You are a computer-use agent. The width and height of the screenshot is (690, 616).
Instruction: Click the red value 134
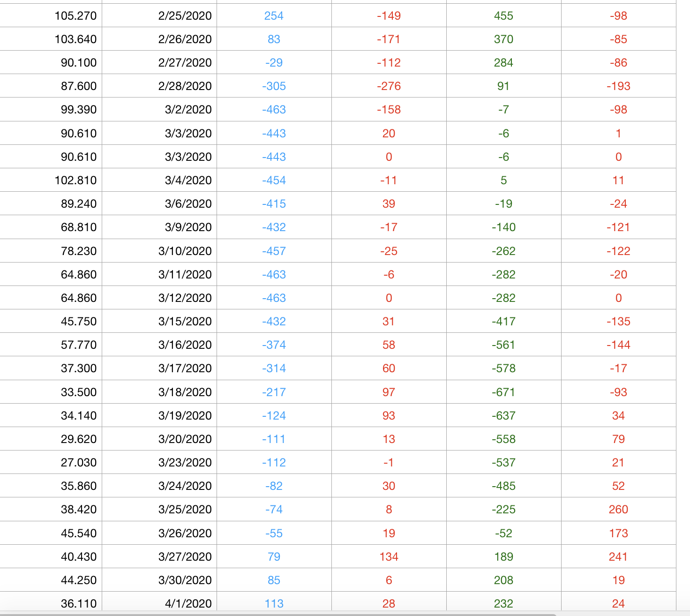(389, 556)
